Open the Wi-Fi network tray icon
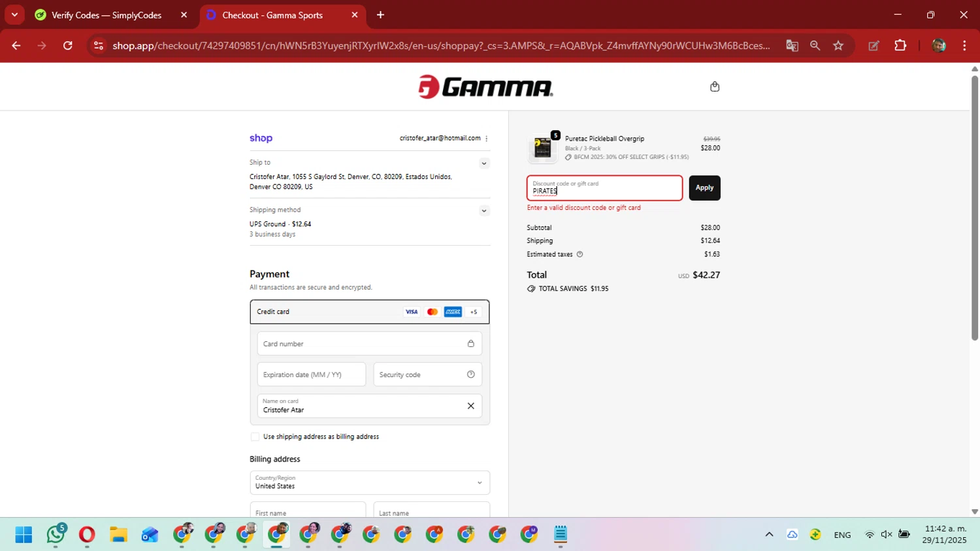This screenshot has width=980, height=551. point(870,535)
